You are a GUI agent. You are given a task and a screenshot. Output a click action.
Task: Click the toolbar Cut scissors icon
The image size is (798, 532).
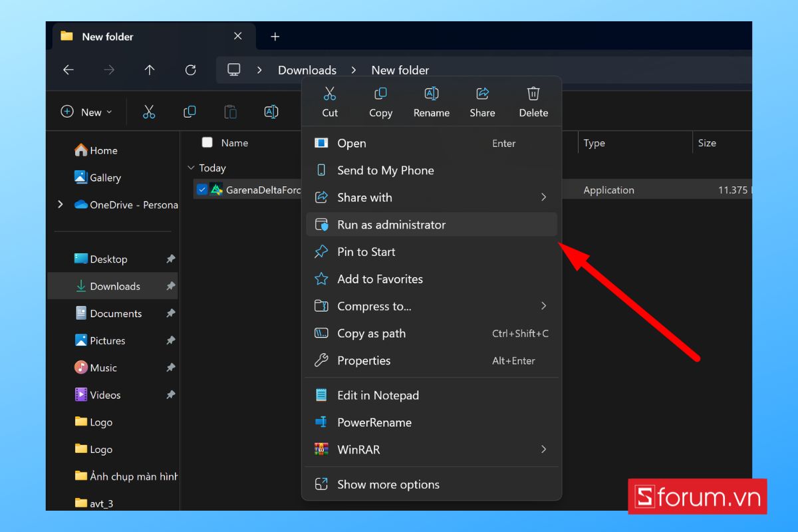149,112
